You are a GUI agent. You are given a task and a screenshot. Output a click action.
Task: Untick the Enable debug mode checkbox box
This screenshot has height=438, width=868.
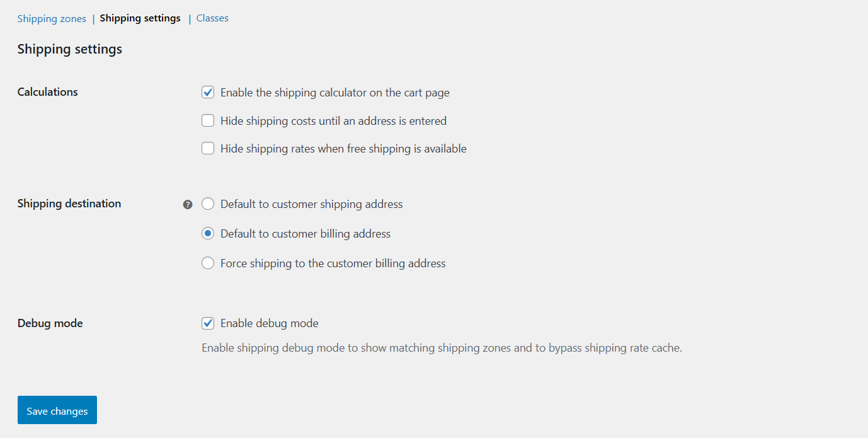(x=208, y=323)
